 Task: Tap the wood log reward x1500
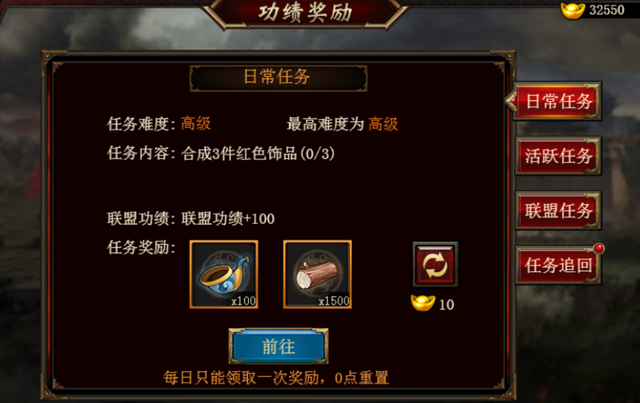(x=318, y=274)
